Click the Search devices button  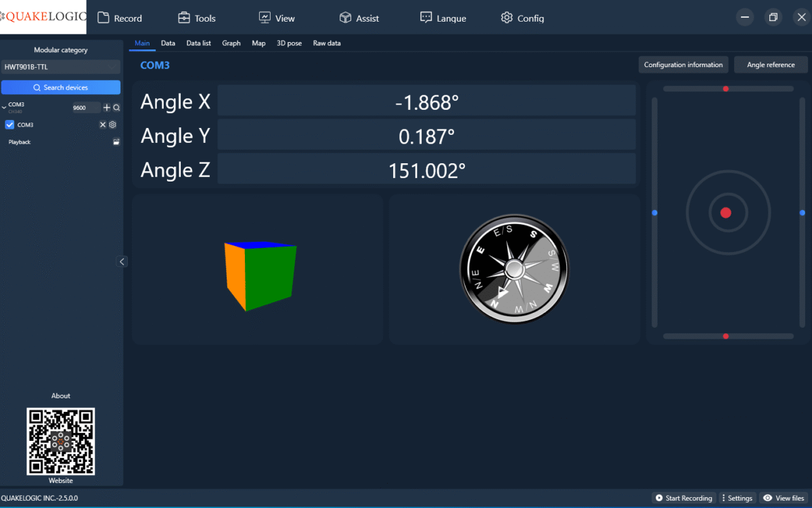[x=60, y=87]
